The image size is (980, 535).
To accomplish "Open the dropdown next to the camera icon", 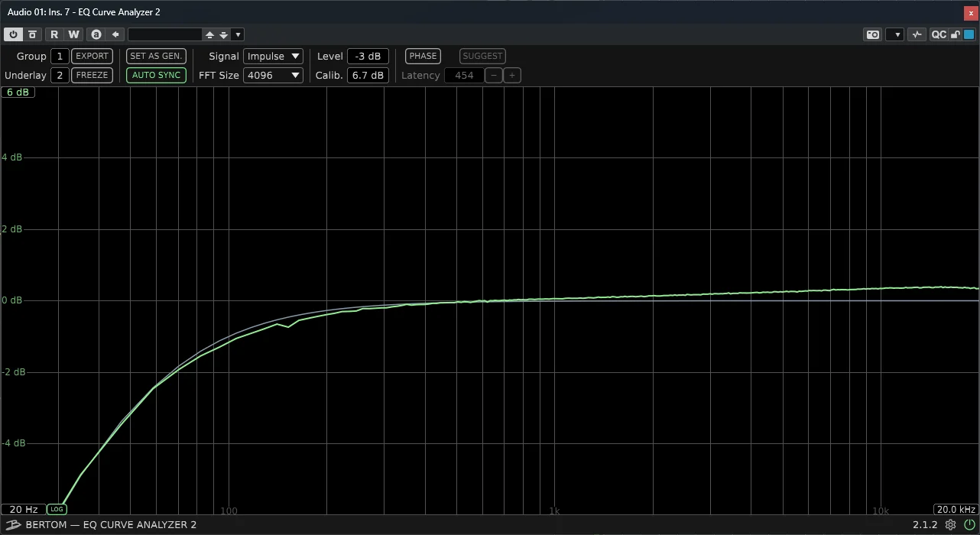I will click(x=896, y=34).
